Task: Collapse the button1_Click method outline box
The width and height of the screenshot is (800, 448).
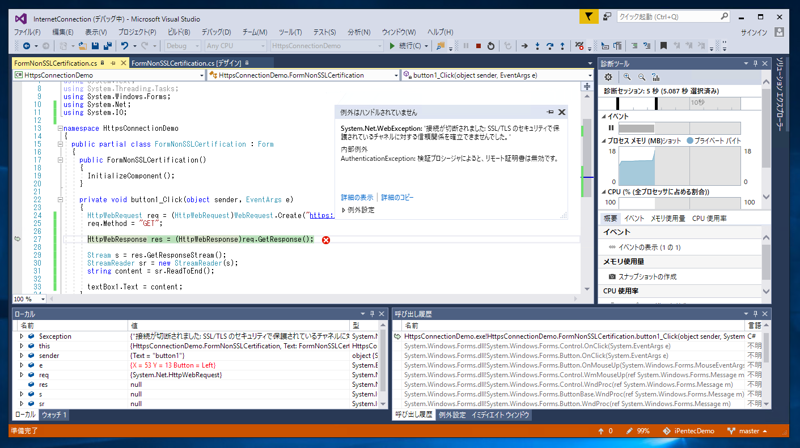Action: [x=60, y=200]
